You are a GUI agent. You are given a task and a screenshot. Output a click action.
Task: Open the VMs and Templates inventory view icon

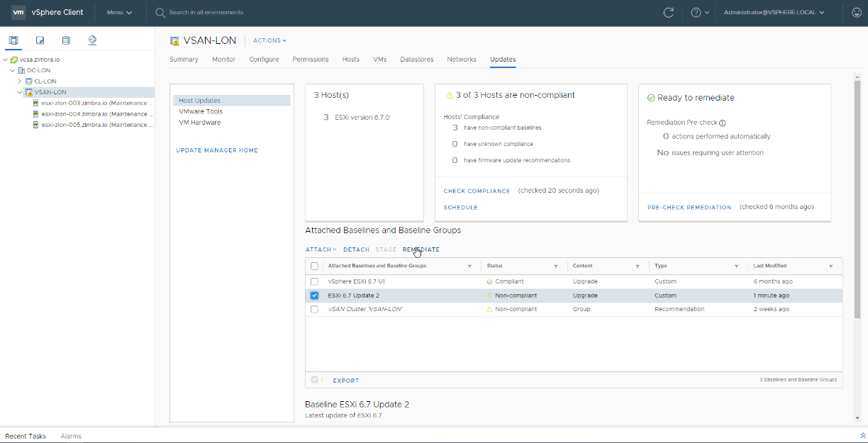point(40,40)
